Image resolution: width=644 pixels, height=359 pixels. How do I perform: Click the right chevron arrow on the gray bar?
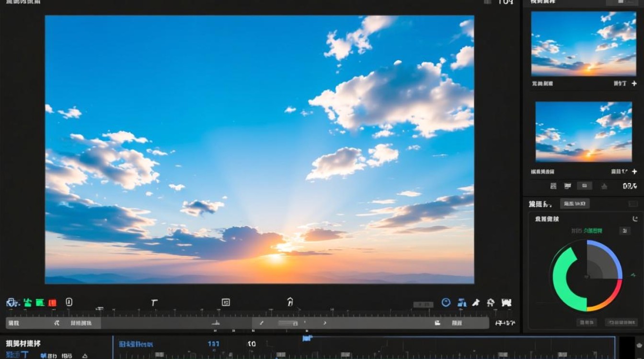coord(325,323)
